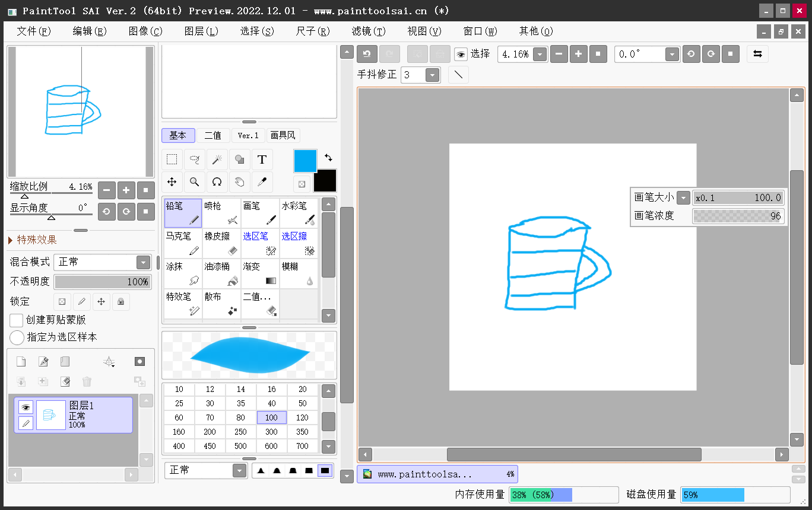The image size is (812, 510).
Task: Click the canvas horizontal scrollbar
Action: 574,455
